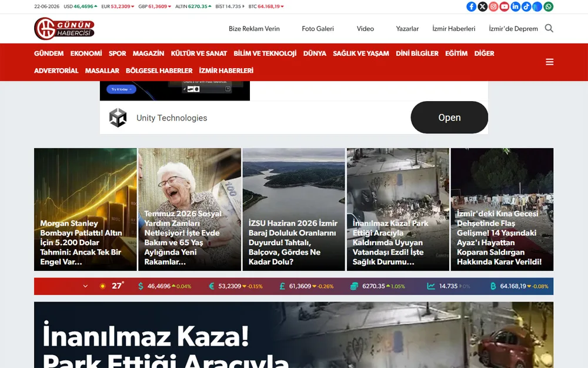Open the X (Twitter) social icon
This screenshot has height=368, width=588.
click(483, 6)
